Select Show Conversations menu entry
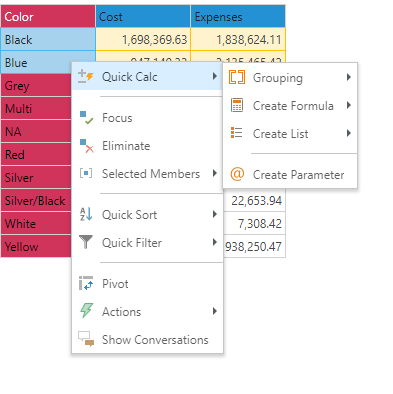Viewport: 393px width, 394px height. click(x=147, y=340)
